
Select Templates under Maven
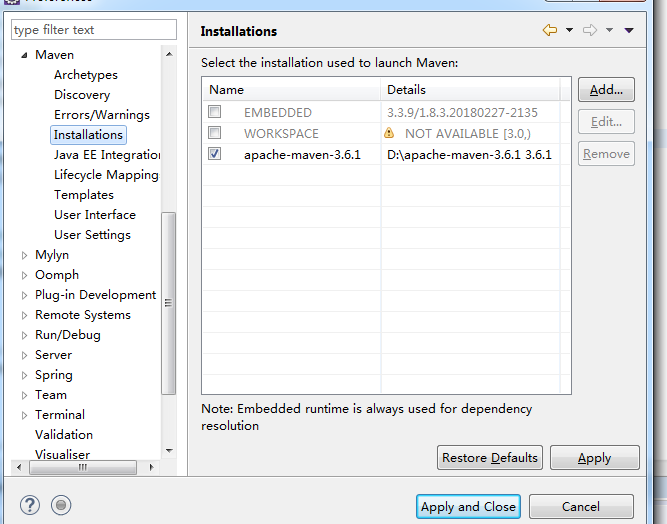[84, 195]
